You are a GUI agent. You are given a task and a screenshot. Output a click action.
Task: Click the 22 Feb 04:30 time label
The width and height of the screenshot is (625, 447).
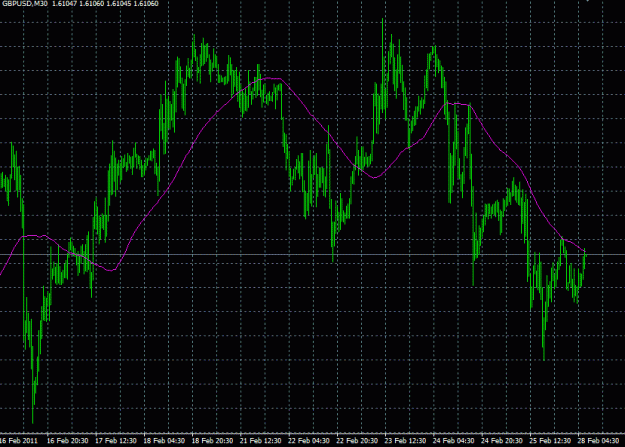309,441
